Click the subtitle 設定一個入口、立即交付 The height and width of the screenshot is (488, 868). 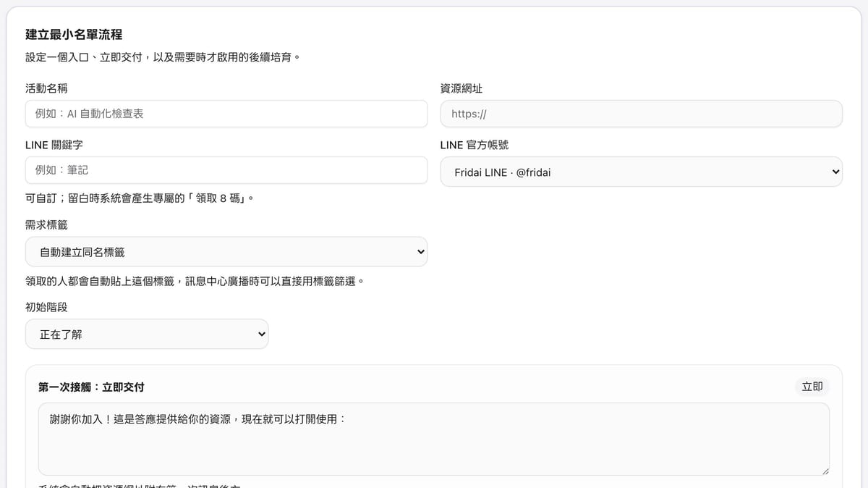[x=162, y=56]
